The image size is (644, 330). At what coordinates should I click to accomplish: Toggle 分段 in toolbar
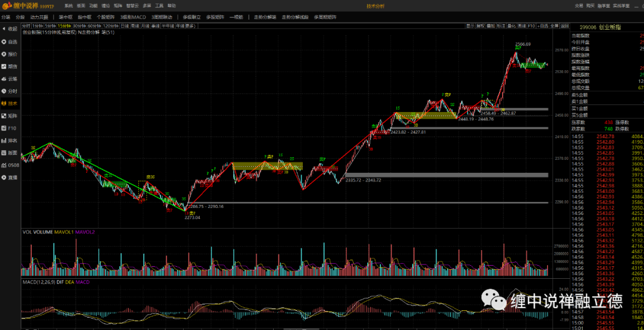[20, 17]
